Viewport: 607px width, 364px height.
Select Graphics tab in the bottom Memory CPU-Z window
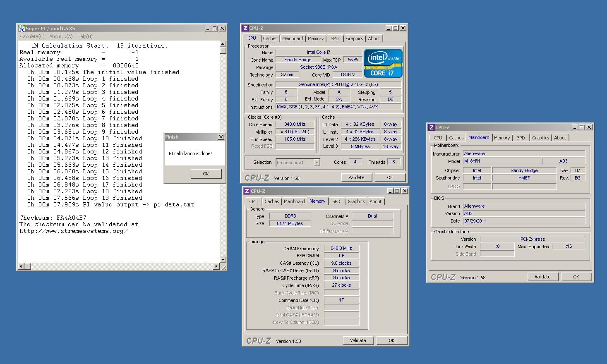[x=356, y=201]
